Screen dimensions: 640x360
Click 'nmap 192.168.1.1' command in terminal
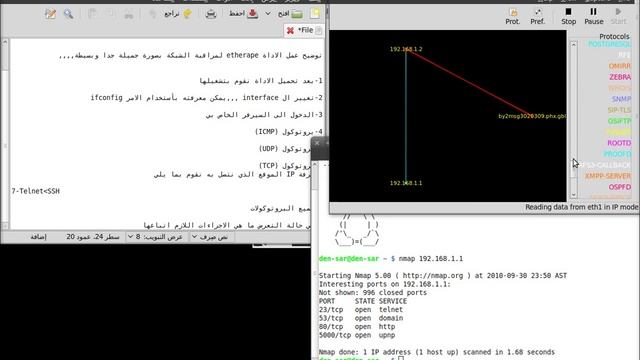click(431, 258)
